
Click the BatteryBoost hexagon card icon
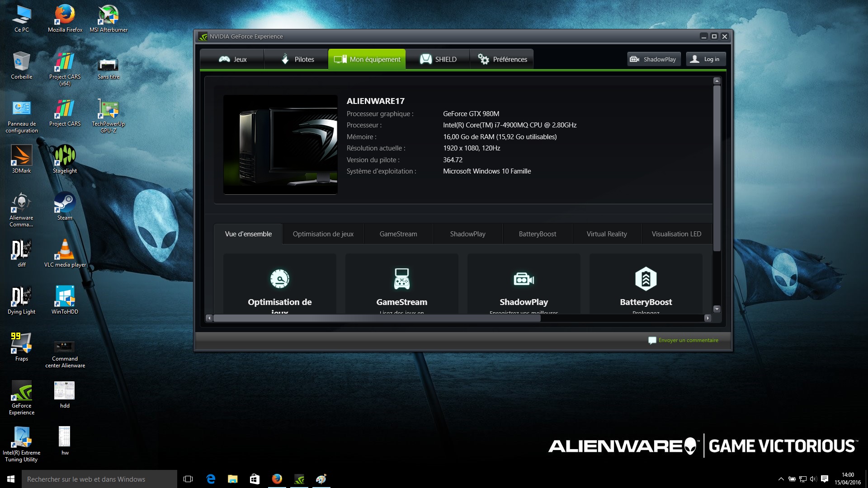(x=646, y=279)
